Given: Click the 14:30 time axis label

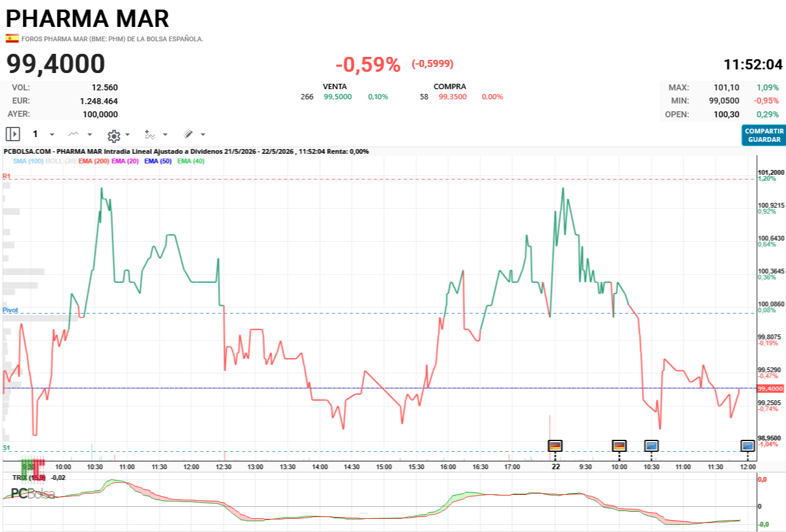Looking at the screenshot, I should click(351, 467).
